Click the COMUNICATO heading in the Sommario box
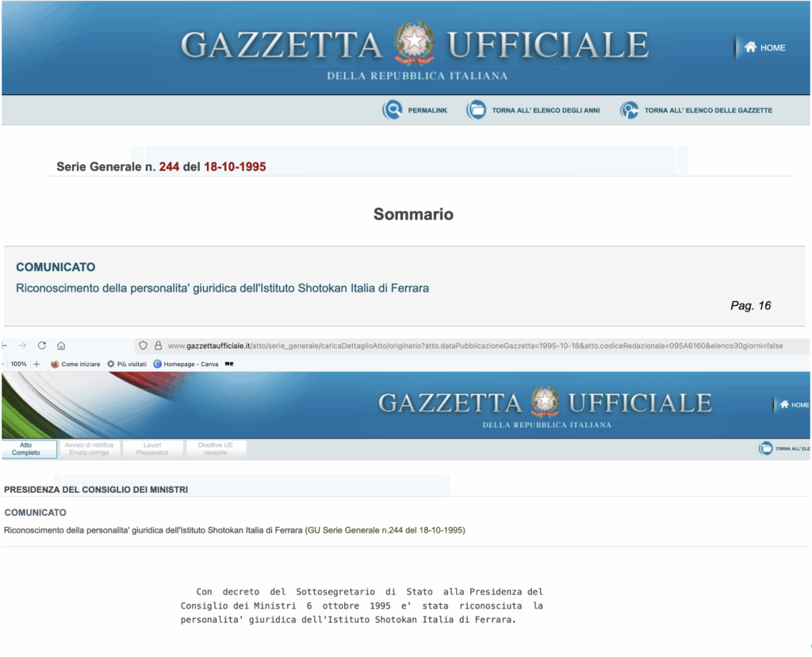 (56, 267)
